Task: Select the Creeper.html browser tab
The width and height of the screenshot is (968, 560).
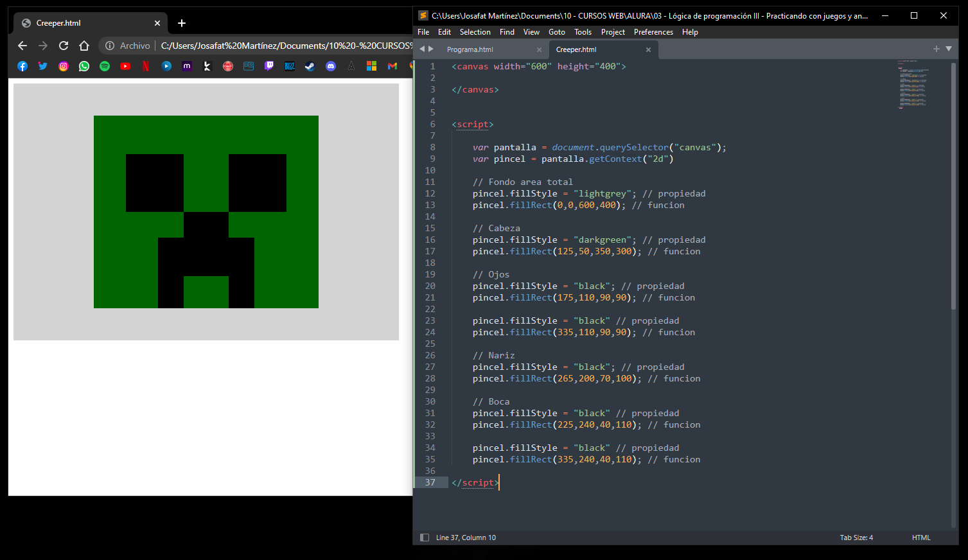Action: pos(91,23)
